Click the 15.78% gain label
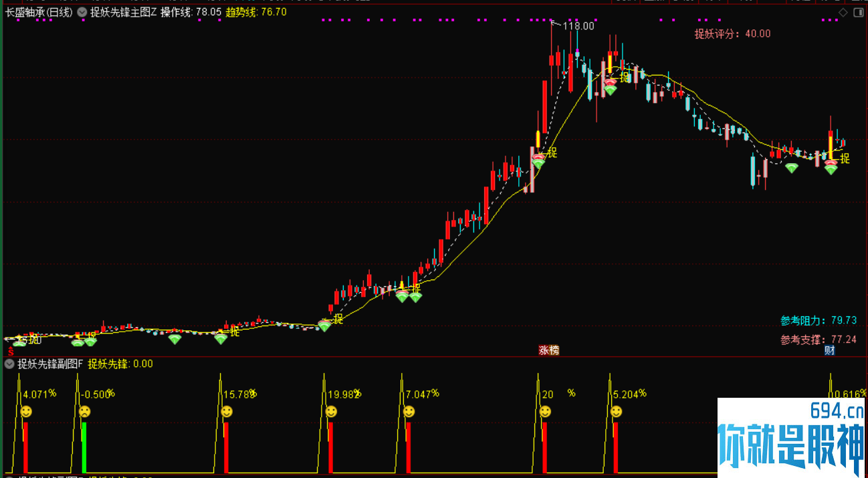The height and width of the screenshot is (478, 868). point(240,394)
